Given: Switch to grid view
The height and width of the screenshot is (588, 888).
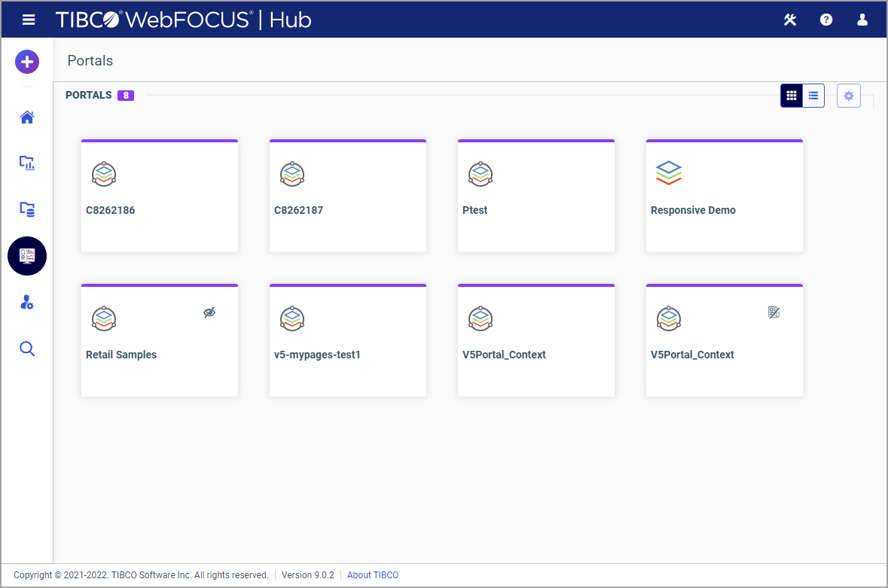Looking at the screenshot, I should 792,96.
